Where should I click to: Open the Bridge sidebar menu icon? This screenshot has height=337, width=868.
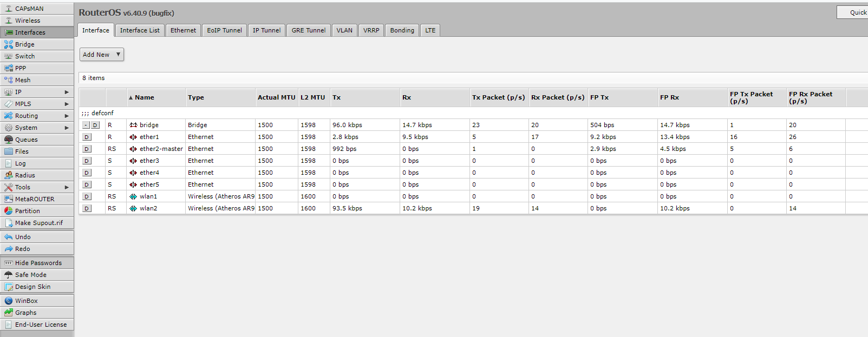coord(9,44)
